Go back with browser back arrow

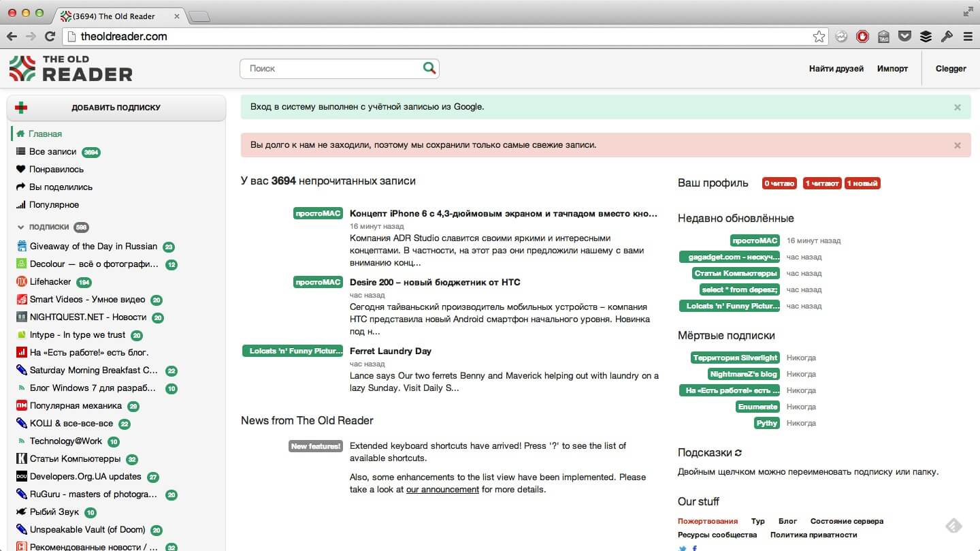tap(12, 36)
